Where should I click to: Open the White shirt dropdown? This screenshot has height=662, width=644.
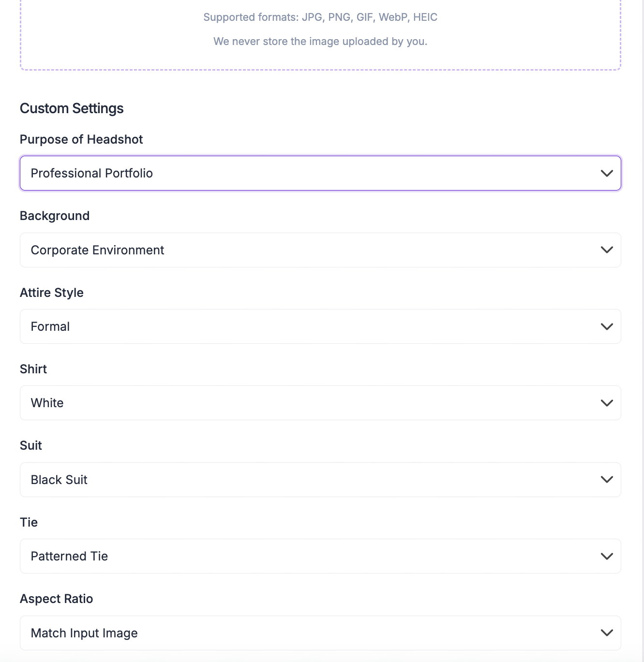coord(320,403)
